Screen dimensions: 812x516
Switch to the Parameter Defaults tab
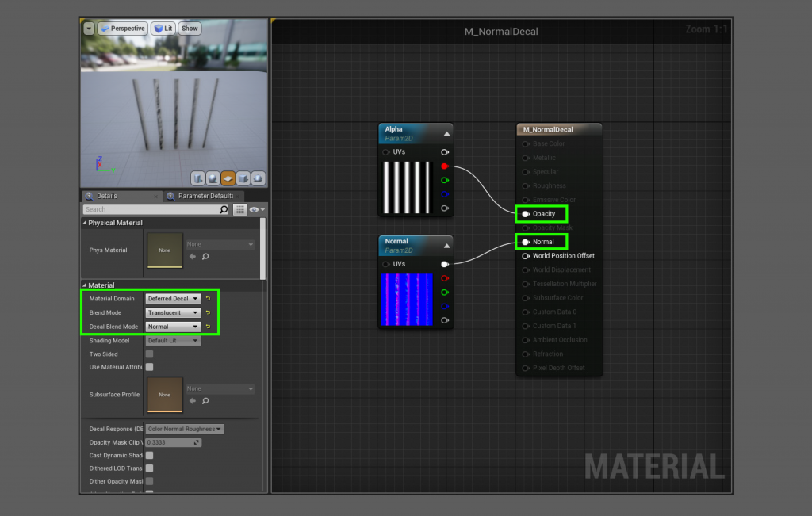tap(202, 196)
